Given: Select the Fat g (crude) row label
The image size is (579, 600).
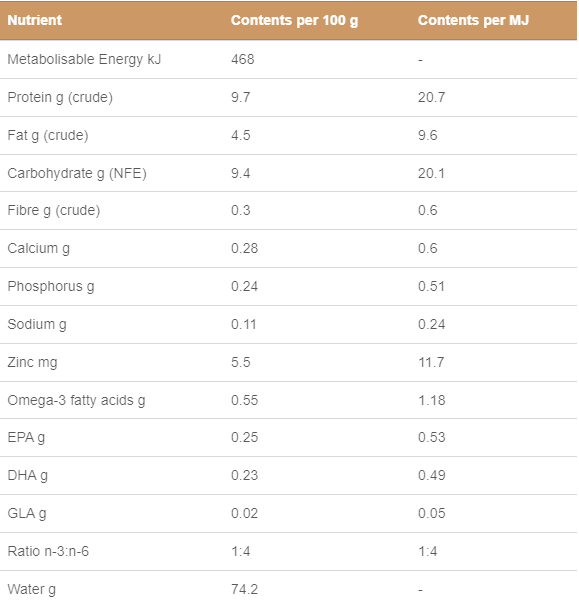Looking at the screenshot, I should [x=48, y=135].
